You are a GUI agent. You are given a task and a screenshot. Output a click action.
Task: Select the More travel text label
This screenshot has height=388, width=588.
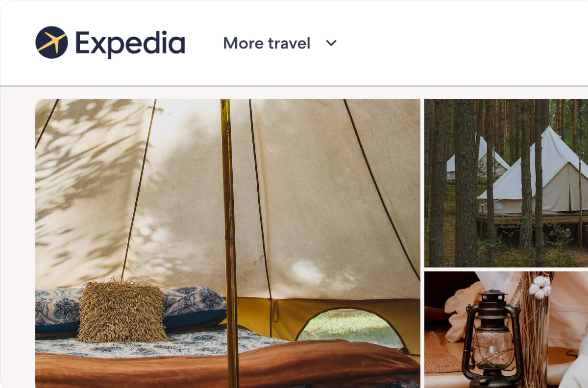click(x=267, y=43)
